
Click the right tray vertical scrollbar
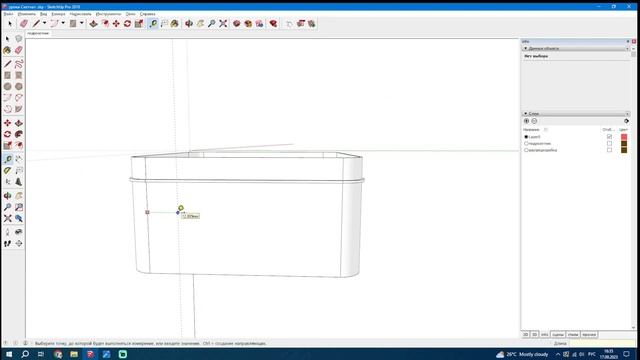pyautogui.click(x=633, y=188)
